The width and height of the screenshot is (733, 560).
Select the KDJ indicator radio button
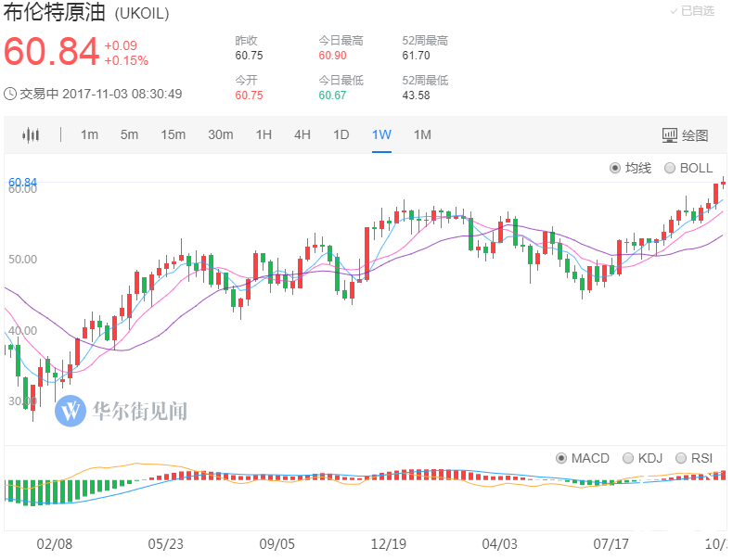click(628, 458)
